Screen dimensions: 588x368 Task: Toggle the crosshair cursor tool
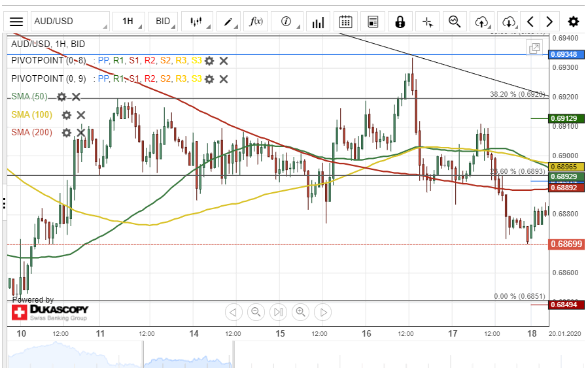(428, 22)
